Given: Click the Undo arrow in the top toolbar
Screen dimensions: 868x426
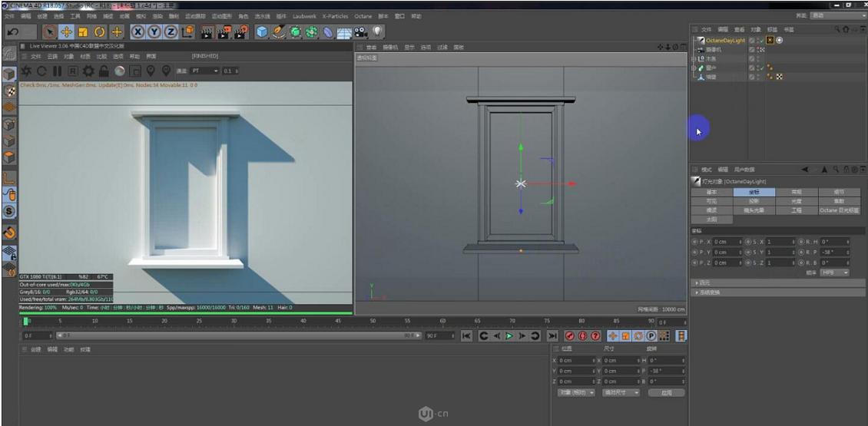Looking at the screenshot, I should (14, 32).
